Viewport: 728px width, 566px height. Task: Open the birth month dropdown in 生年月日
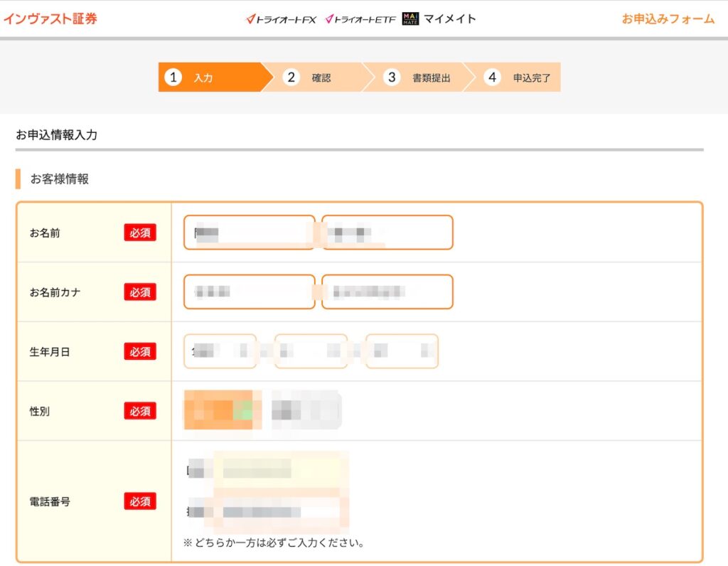pyautogui.click(x=311, y=351)
